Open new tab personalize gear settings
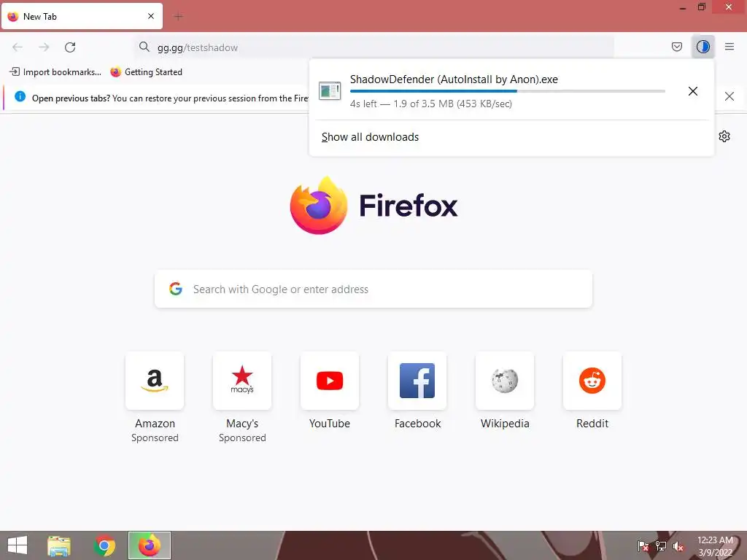Screen dimensions: 747x560 tap(724, 136)
